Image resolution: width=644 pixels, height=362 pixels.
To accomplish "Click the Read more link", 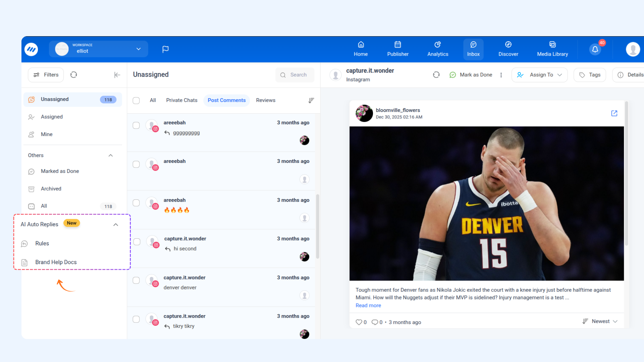I will pos(368,305).
